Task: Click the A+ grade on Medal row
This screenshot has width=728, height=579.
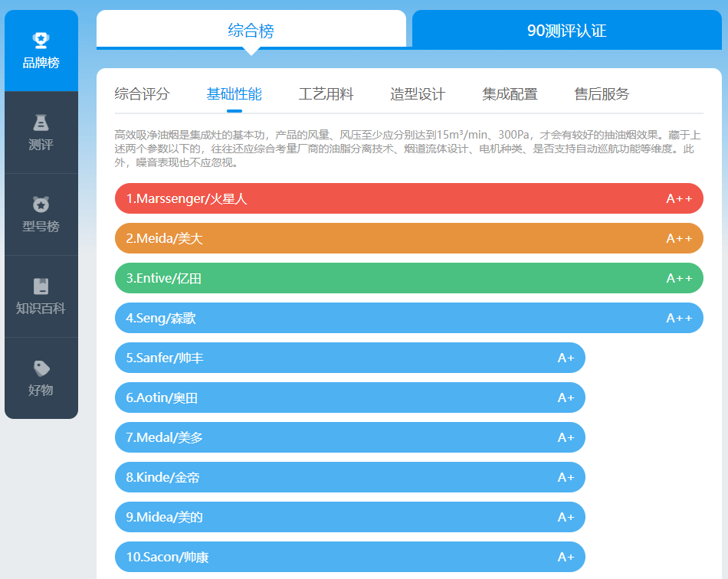Action: click(566, 437)
